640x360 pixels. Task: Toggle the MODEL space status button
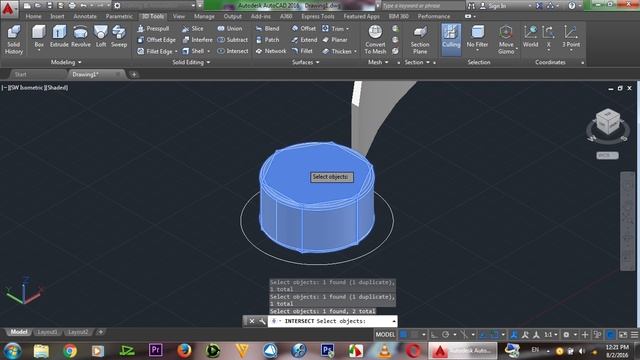(385, 335)
